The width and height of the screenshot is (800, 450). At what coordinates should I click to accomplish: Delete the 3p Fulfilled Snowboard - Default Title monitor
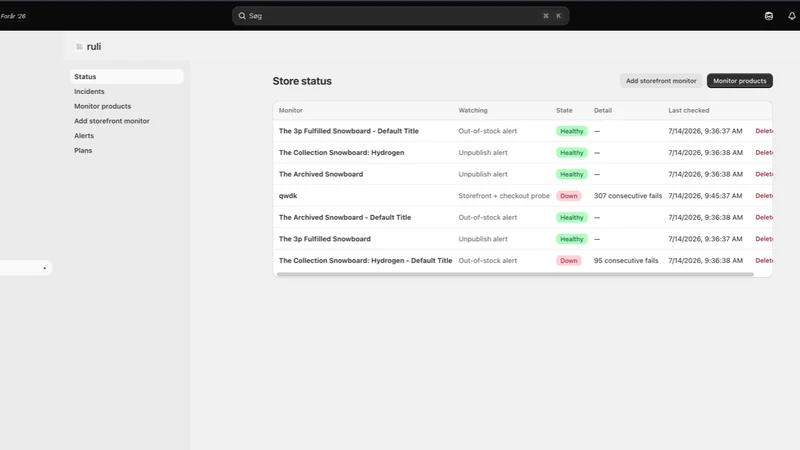click(764, 131)
